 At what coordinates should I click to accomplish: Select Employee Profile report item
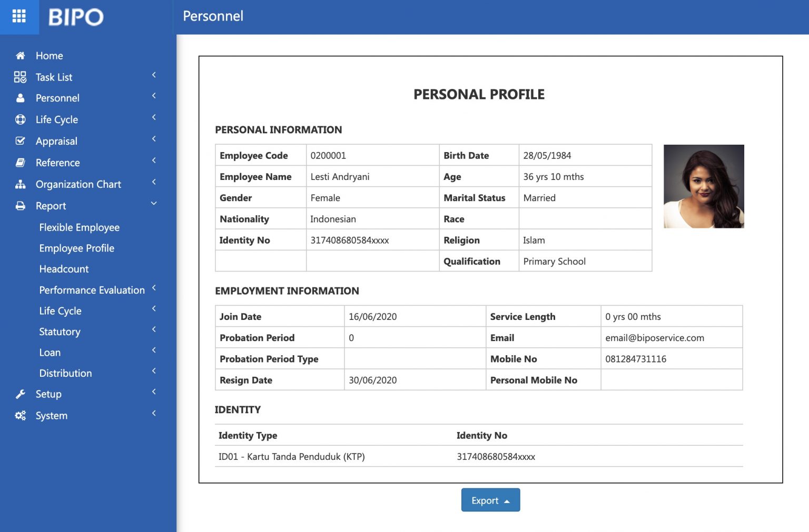pos(76,248)
